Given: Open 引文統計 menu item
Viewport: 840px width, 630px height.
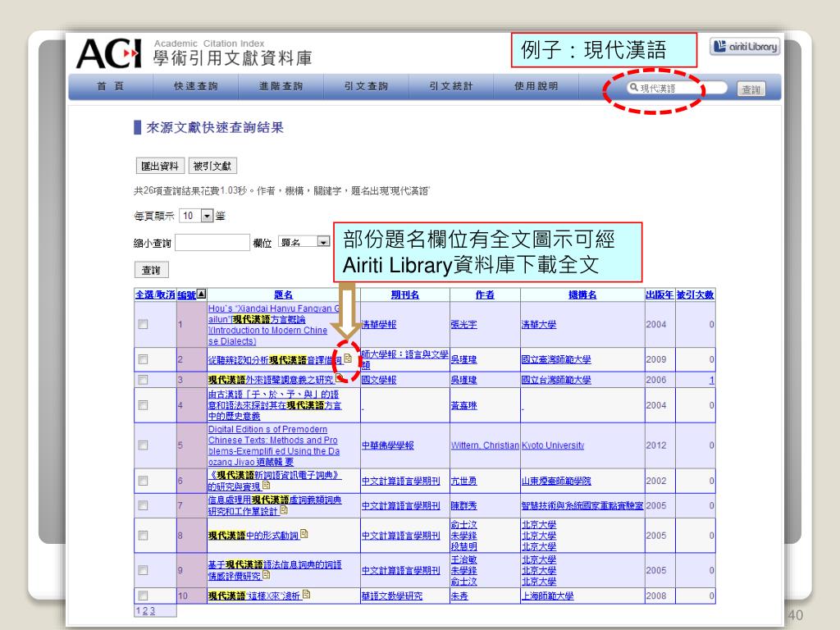Looking at the screenshot, I should pyautogui.click(x=451, y=86).
